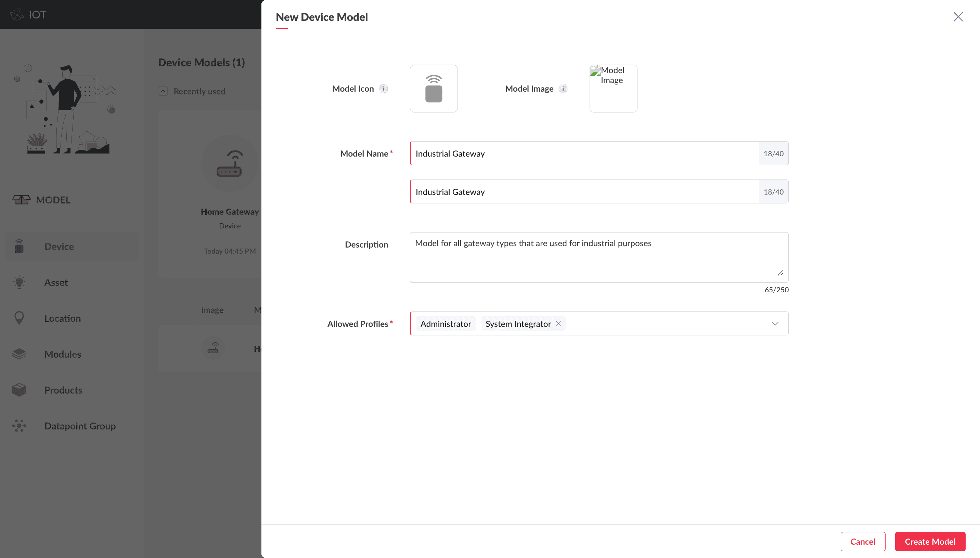
Task: Click the Modules layers sidebar icon
Action: coord(19,354)
